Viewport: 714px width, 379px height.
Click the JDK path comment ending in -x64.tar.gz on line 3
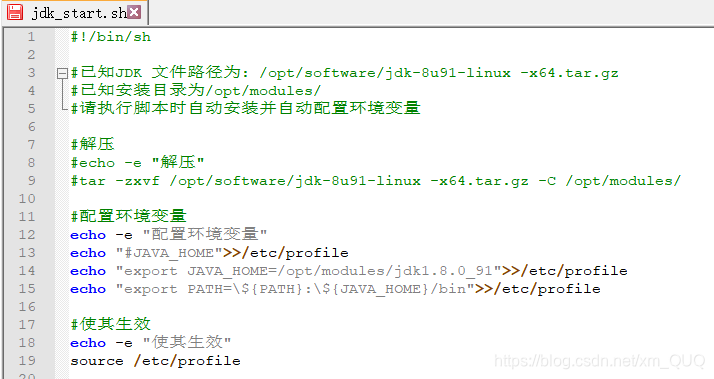pos(345,72)
